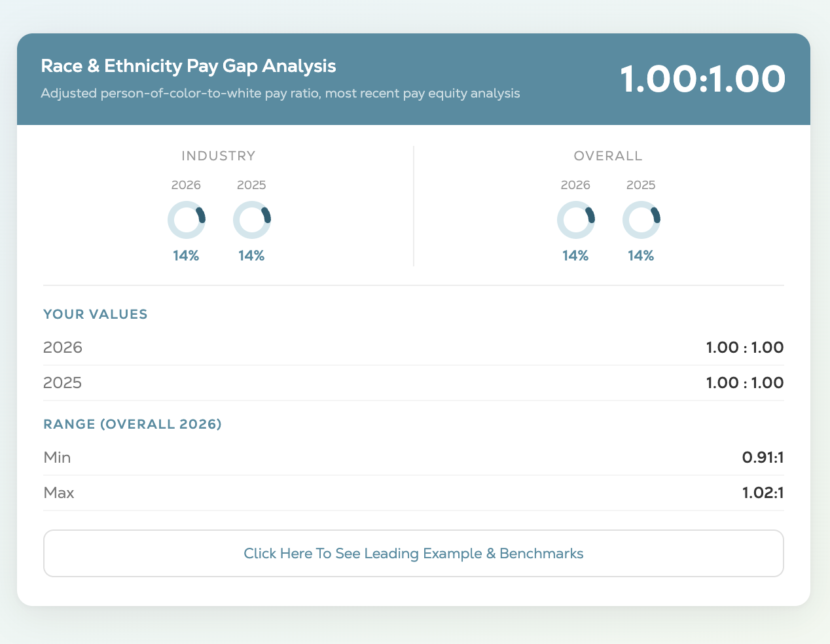
Task: Select the 14% value under Overall 2025
Action: (x=641, y=256)
